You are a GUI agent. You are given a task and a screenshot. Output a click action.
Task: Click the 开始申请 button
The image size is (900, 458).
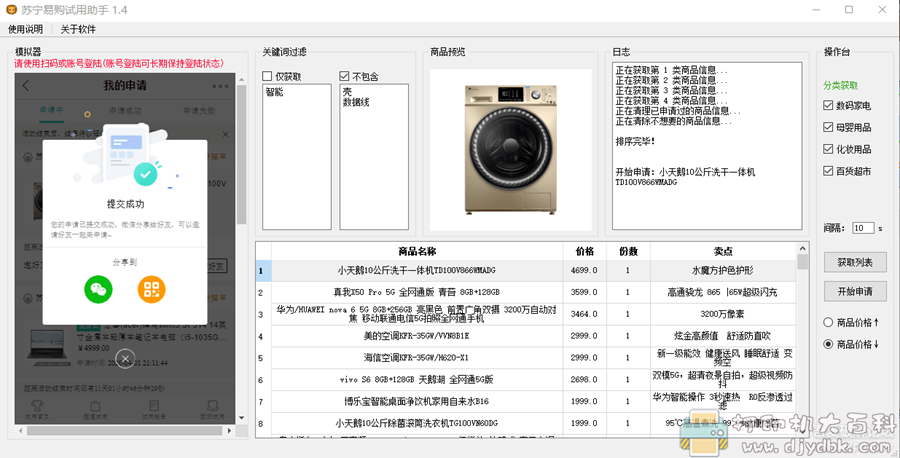coord(855,292)
